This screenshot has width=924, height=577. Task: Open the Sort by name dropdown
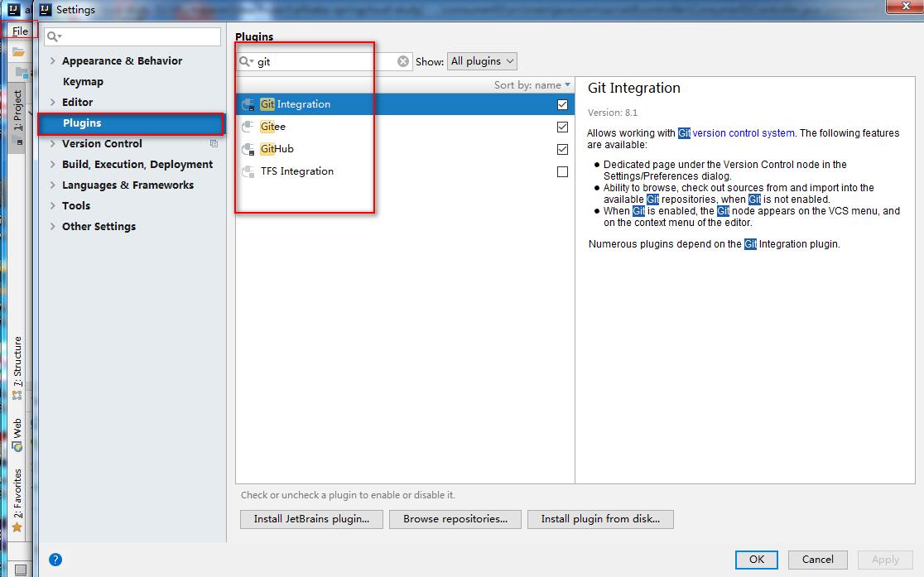coord(532,85)
